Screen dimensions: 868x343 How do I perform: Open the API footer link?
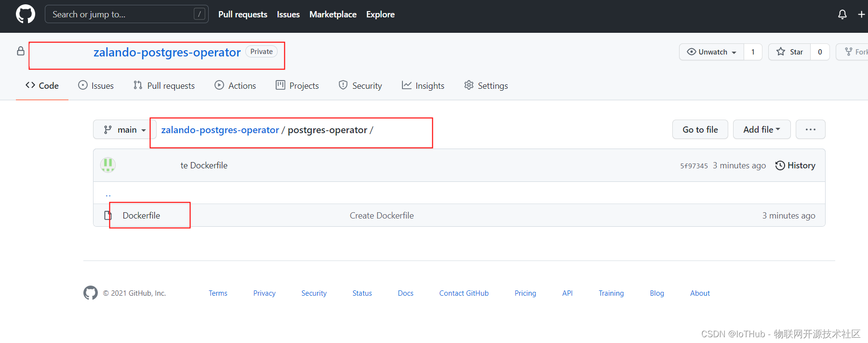[x=567, y=293]
